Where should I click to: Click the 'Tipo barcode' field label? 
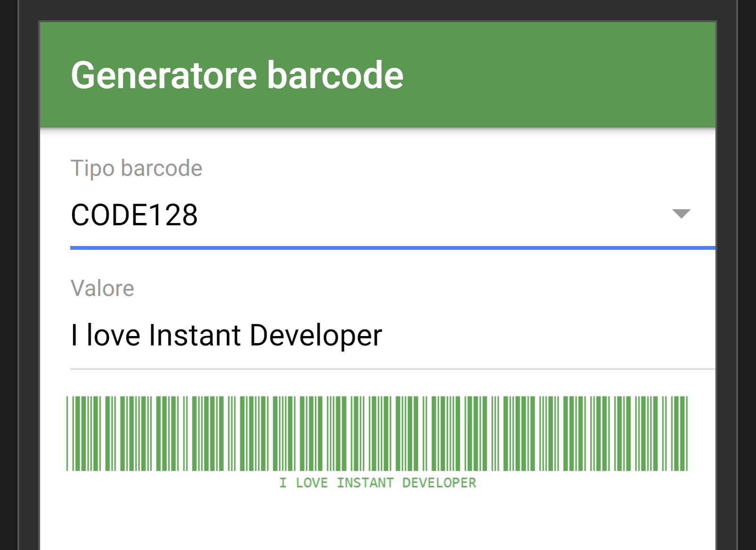[x=136, y=168]
